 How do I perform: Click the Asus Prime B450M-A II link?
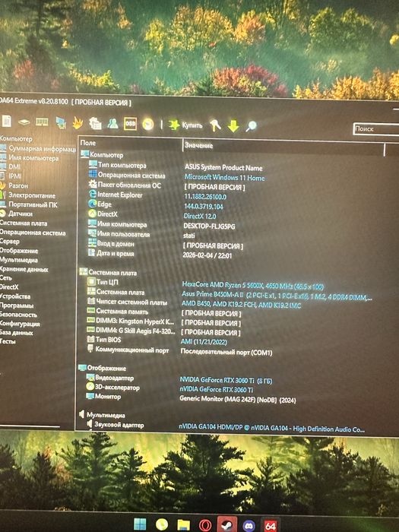click(277, 295)
